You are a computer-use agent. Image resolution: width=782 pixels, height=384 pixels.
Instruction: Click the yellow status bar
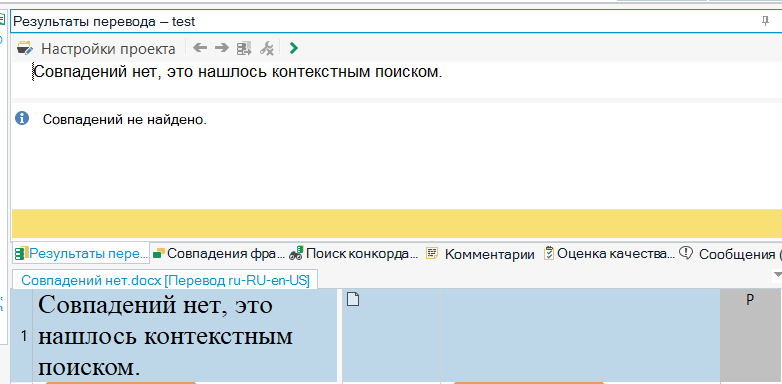pos(396,224)
